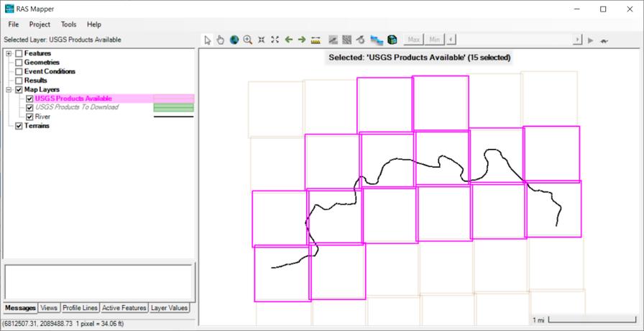Select the Results tree item
Screen dimensions: 644x331
click(x=36, y=81)
